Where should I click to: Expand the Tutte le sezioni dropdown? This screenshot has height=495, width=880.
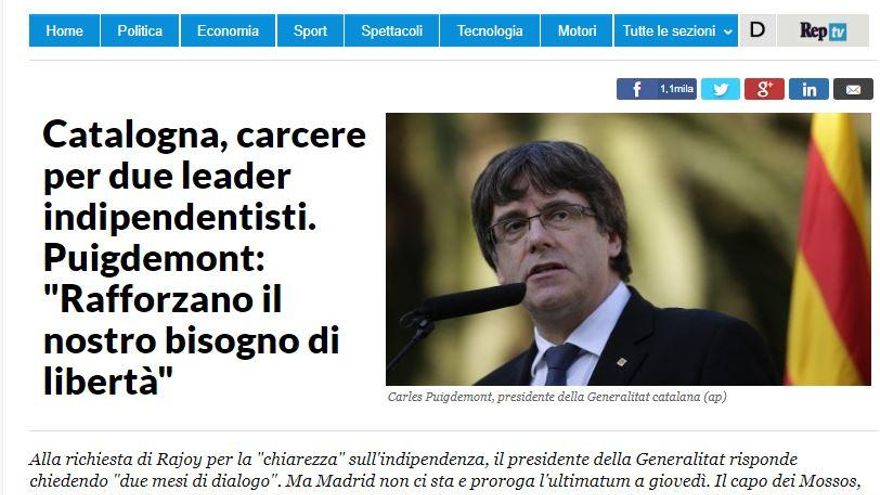pos(676,30)
